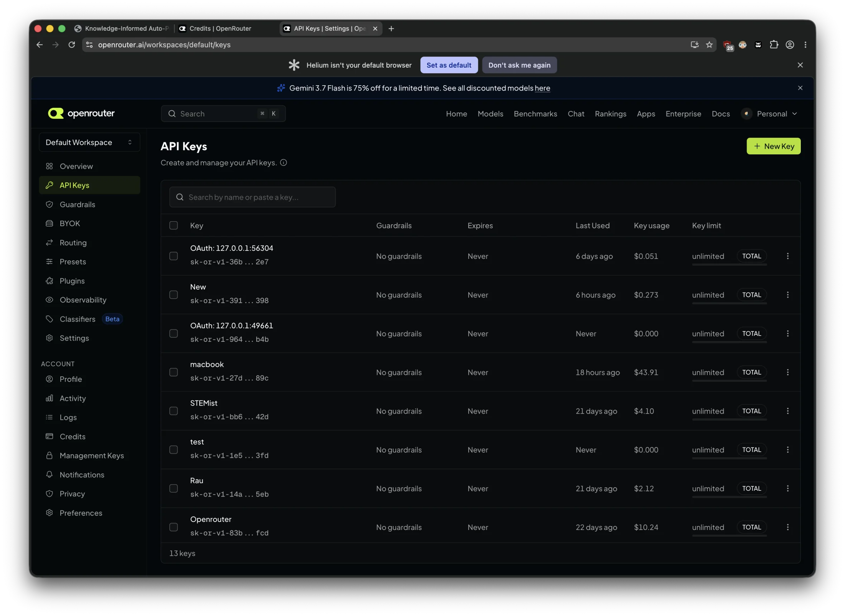Open the Credits sidebar item
The height and width of the screenshot is (616, 845).
89,436
